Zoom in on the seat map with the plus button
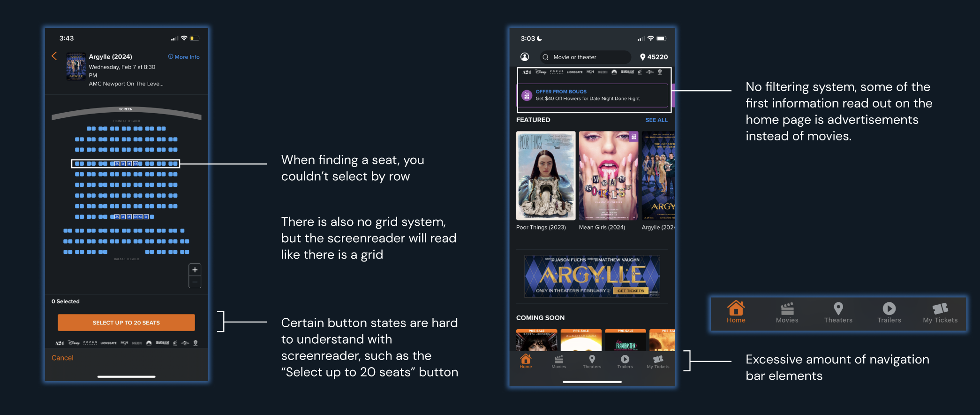This screenshot has width=980, height=415. [x=195, y=270]
